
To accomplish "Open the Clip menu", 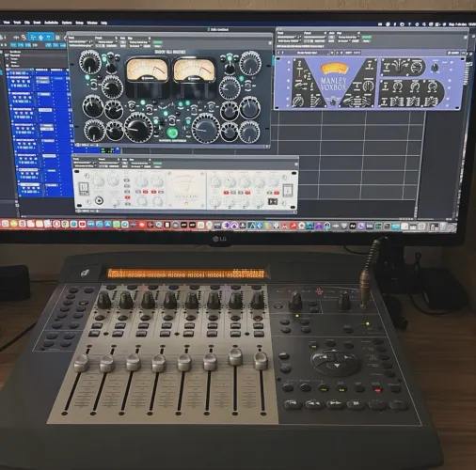I will (27, 23).
